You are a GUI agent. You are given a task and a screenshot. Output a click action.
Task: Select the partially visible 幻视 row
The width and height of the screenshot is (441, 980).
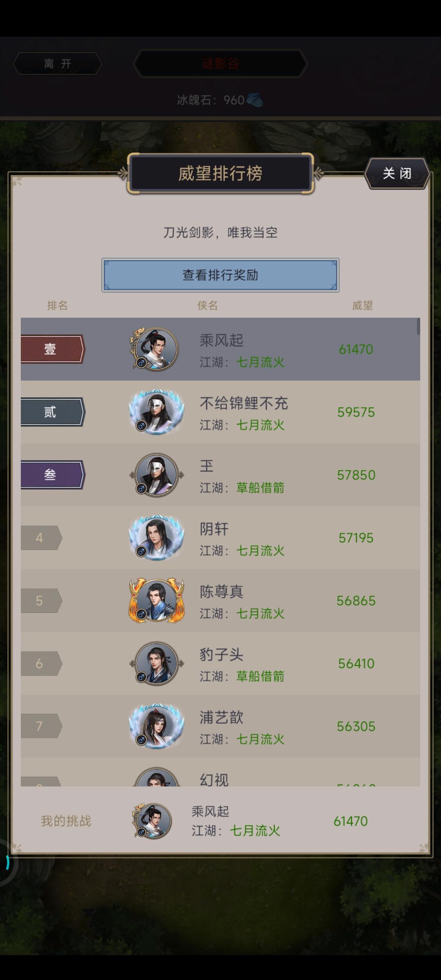pyautogui.click(x=220, y=772)
